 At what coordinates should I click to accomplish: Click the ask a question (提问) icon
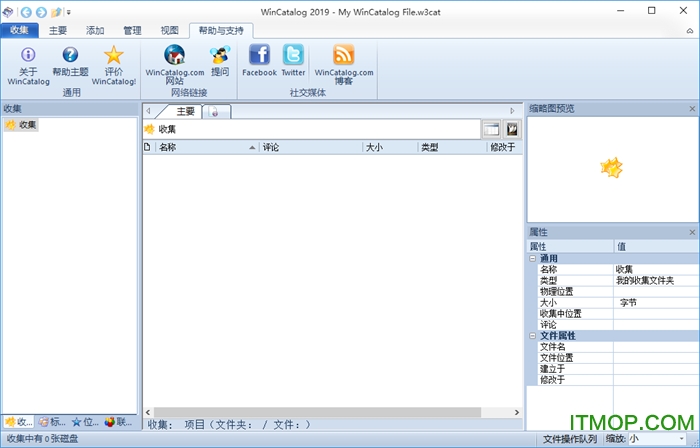click(x=220, y=55)
